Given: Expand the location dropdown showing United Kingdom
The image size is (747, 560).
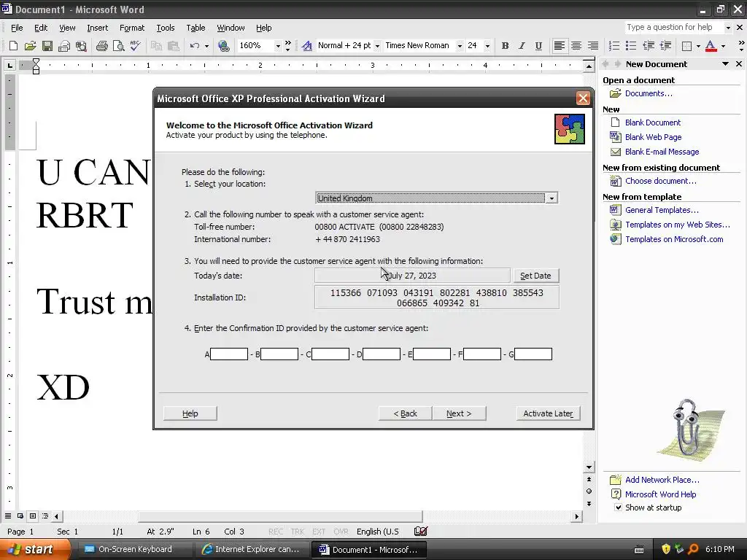Looking at the screenshot, I should [x=551, y=198].
